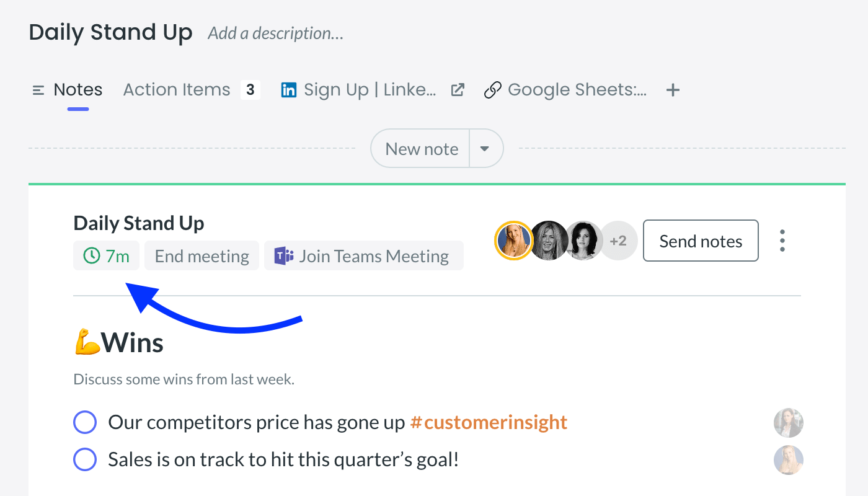Screen dimensions: 868x496
Task: Click the Add a description field
Action: tap(276, 33)
